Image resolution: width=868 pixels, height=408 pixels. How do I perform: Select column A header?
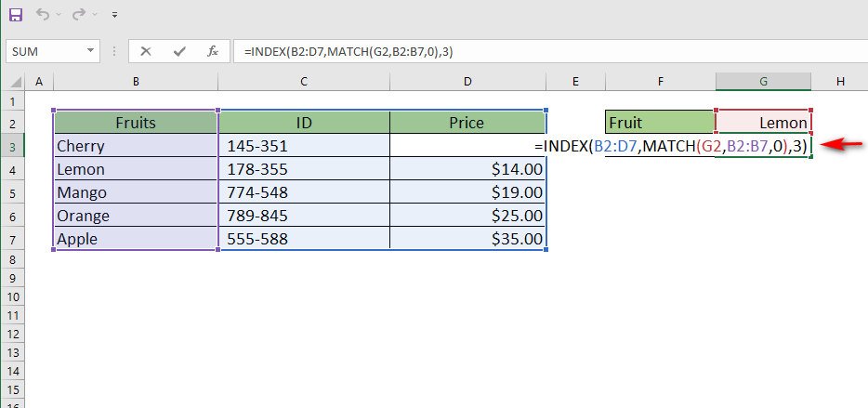(39, 82)
